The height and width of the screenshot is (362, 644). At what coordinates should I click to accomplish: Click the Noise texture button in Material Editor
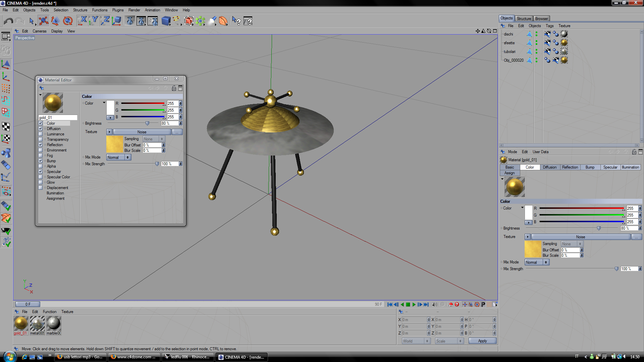142,132
